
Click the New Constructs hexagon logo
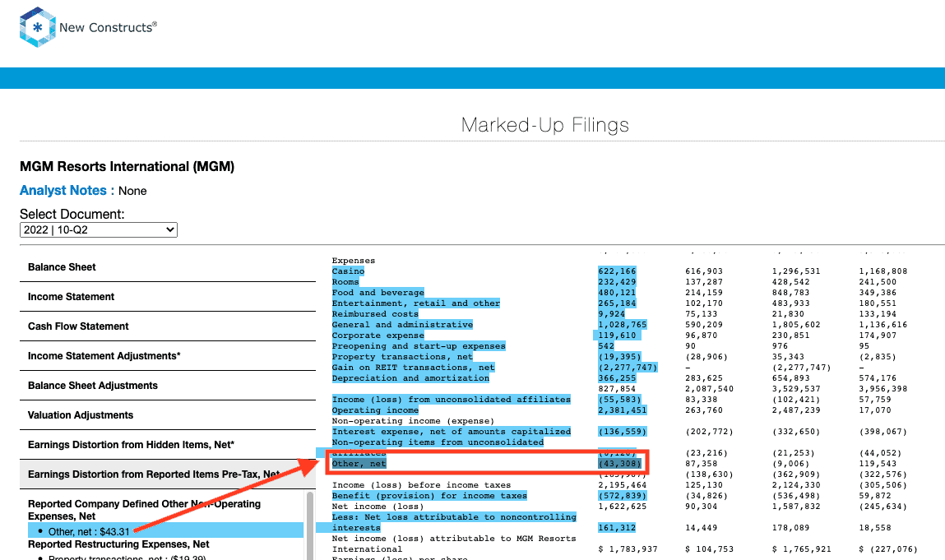[37, 27]
